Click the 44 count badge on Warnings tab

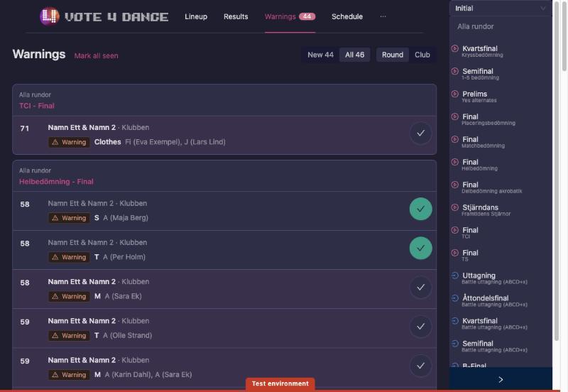point(307,16)
